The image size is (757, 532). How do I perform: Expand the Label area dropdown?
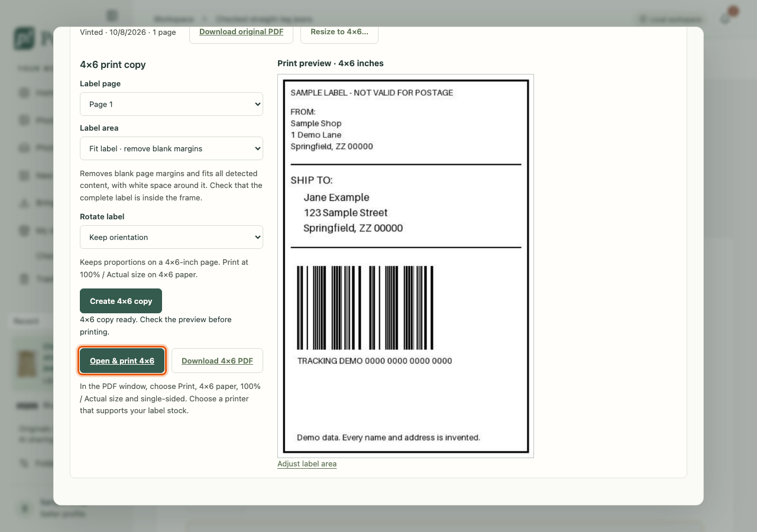coord(172,148)
